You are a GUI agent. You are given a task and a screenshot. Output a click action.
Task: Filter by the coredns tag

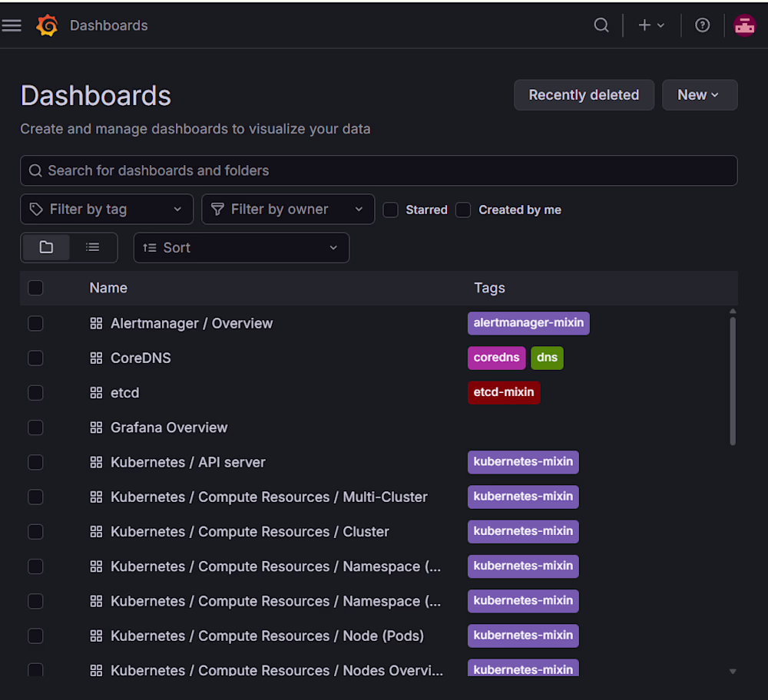tap(496, 358)
